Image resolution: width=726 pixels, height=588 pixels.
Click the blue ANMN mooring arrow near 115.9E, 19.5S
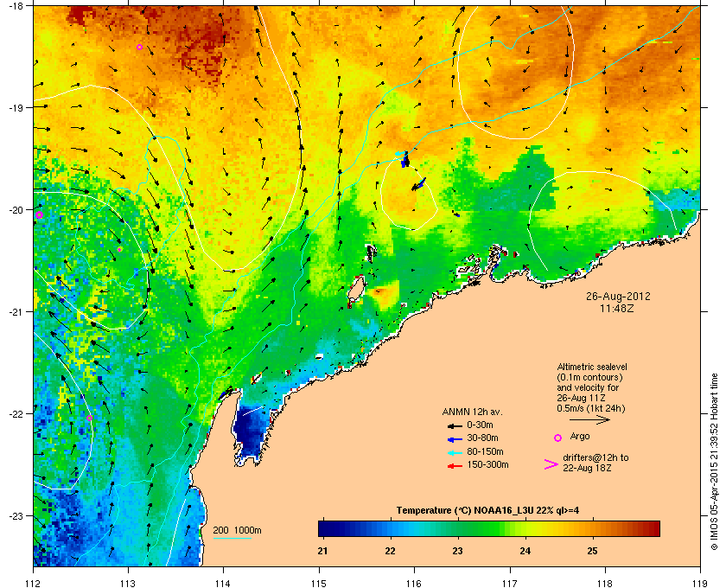405,160
